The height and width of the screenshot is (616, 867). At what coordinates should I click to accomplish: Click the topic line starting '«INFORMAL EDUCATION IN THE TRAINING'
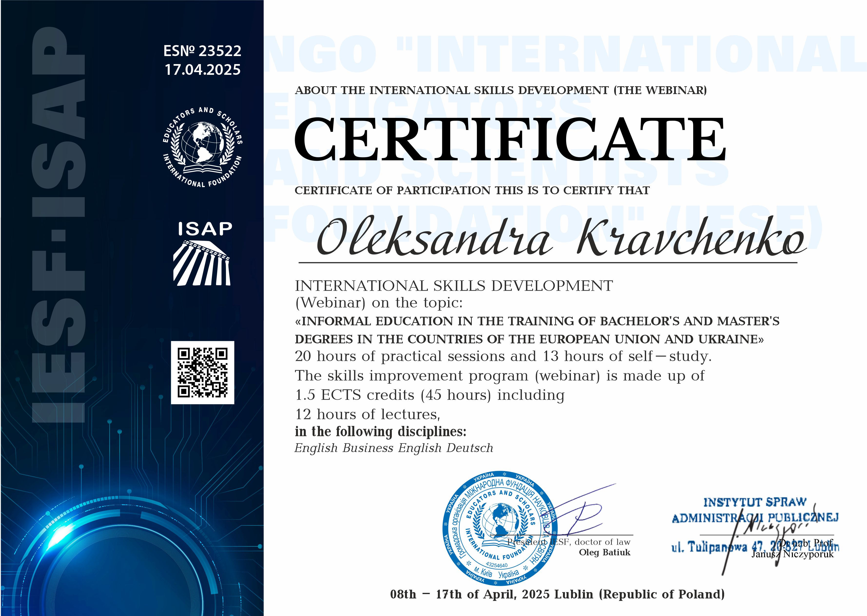pyautogui.click(x=537, y=321)
